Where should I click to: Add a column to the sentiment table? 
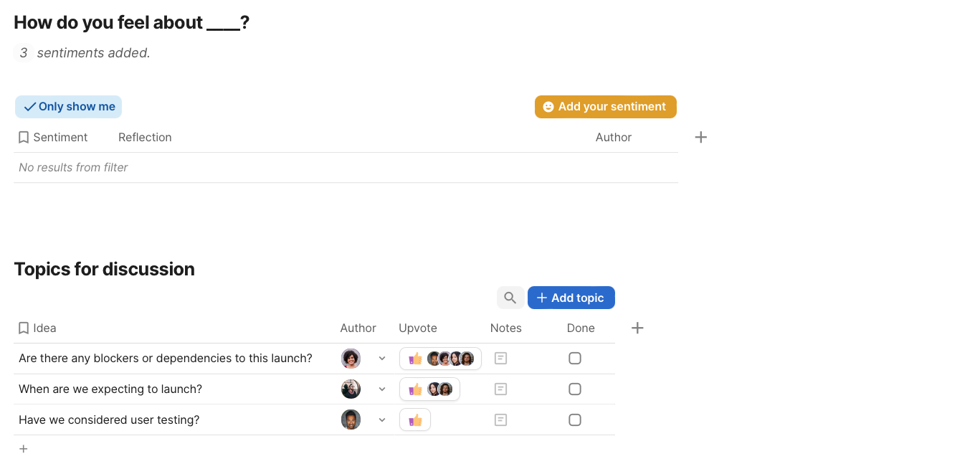701,137
